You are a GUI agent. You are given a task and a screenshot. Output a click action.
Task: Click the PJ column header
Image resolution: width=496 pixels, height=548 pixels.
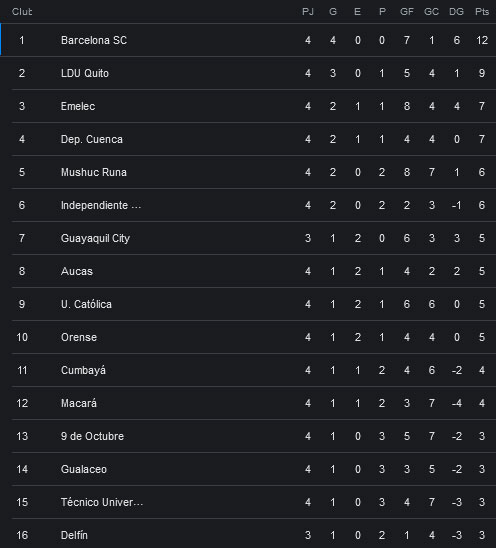click(x=308, y=12)
